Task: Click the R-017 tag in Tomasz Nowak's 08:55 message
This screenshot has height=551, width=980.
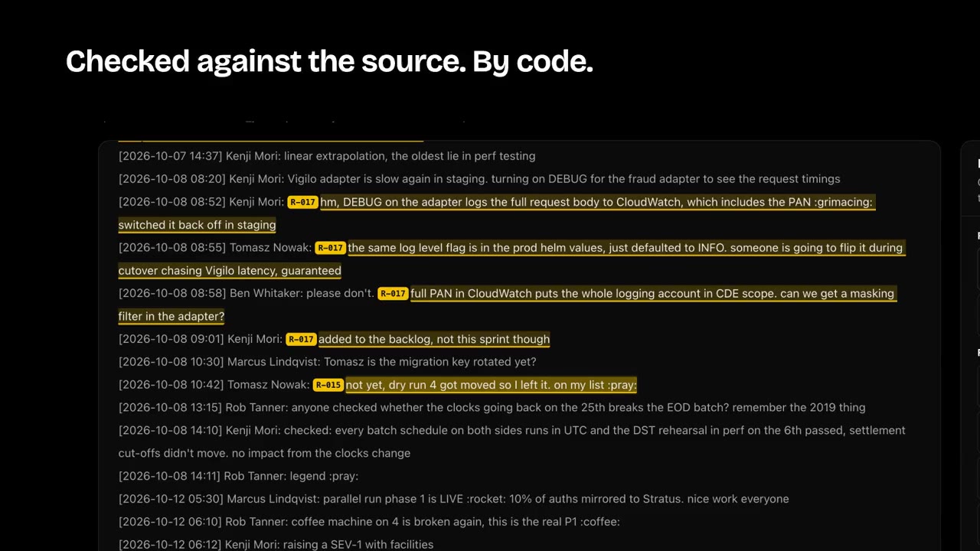Action: [x=330, y=248]
